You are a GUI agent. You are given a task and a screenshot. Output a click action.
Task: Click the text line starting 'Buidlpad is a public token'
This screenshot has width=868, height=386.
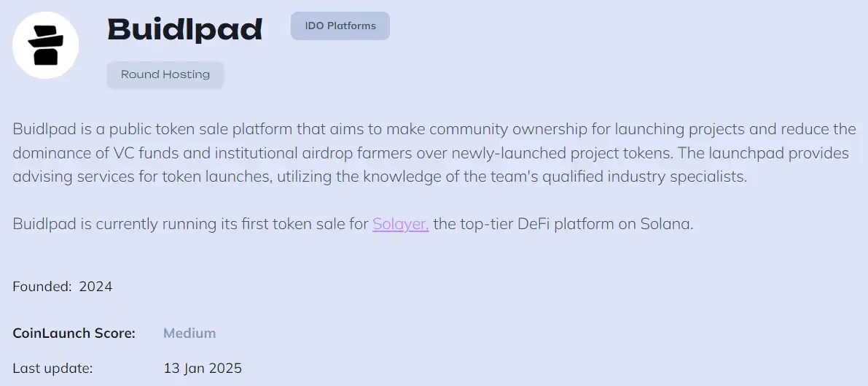(434, 130)
